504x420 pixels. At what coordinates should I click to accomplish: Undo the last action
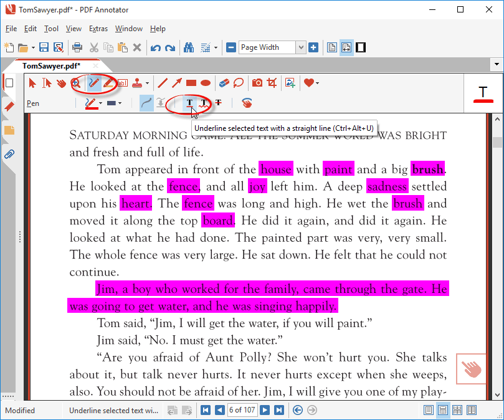(x=156, y=47)
